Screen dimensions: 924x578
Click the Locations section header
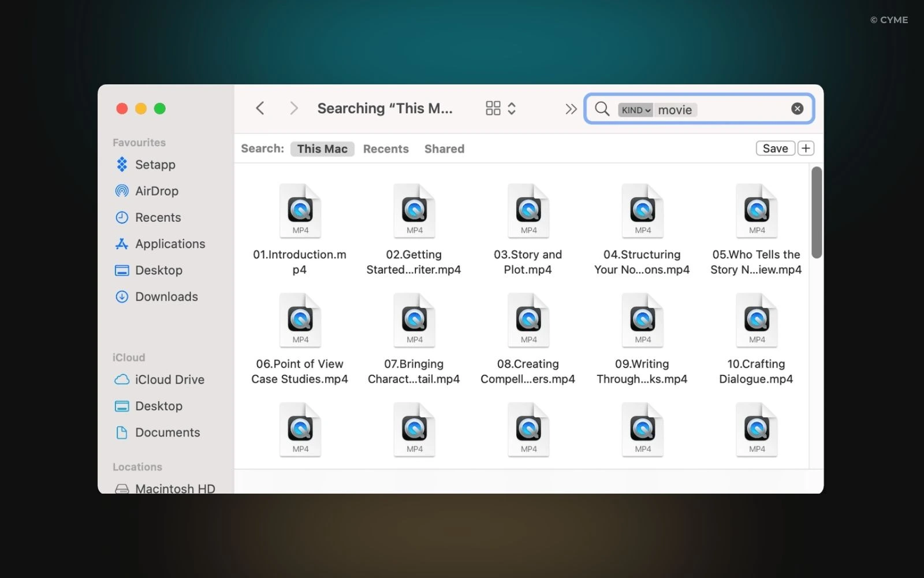137,466
